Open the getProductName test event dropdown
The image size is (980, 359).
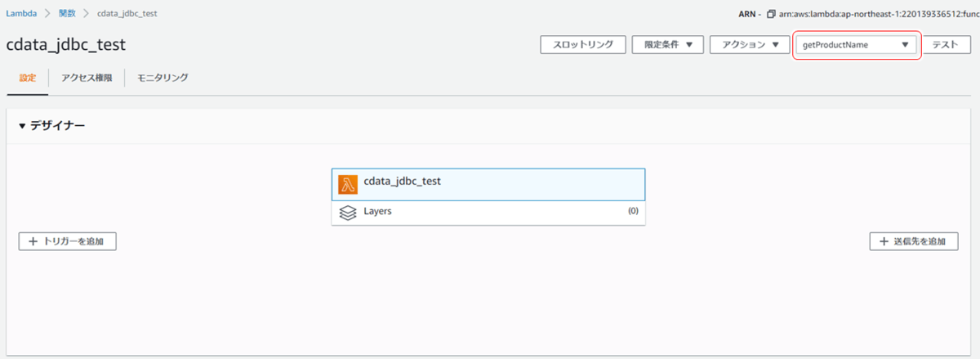click(857, 45)
